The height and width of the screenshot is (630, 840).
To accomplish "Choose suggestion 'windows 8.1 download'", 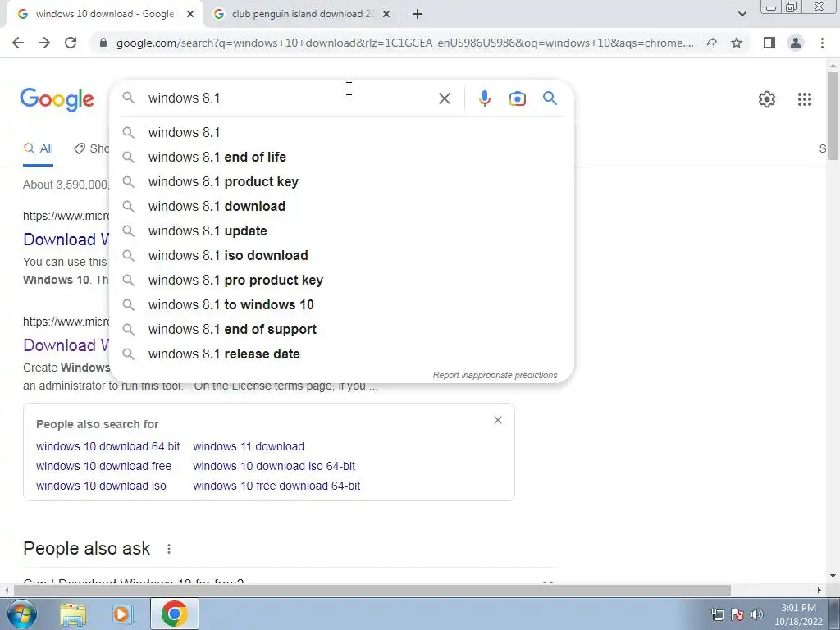I will coord(341,206).
